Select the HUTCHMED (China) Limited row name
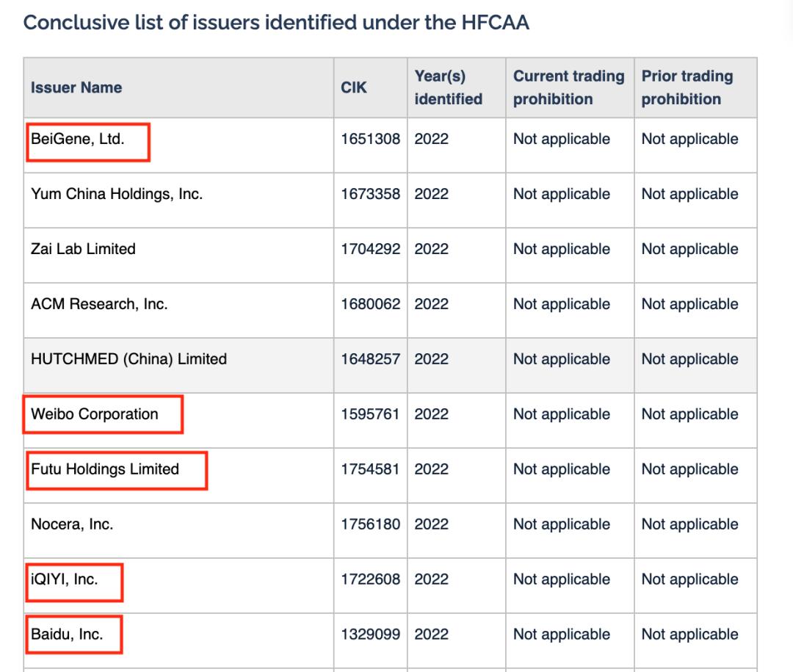Viewport: 793px width, 672px height. [128, 359]
